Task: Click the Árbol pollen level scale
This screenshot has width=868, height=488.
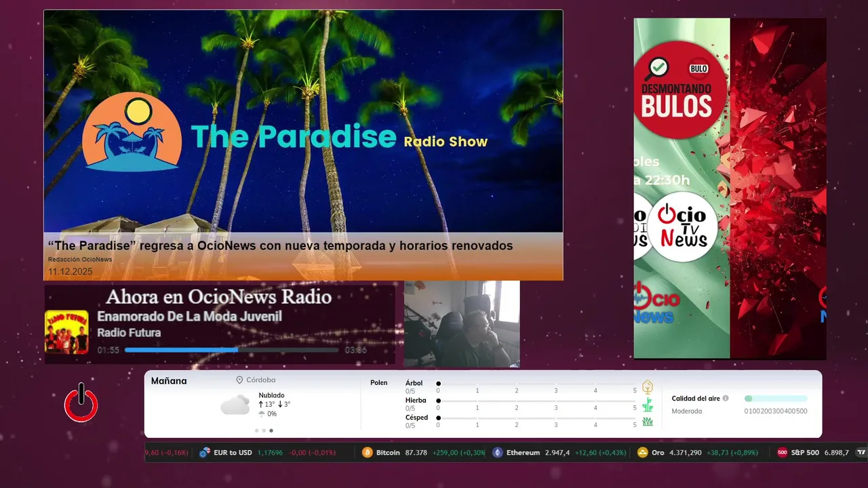Action: pyautogui.click(x=536, y=387)
